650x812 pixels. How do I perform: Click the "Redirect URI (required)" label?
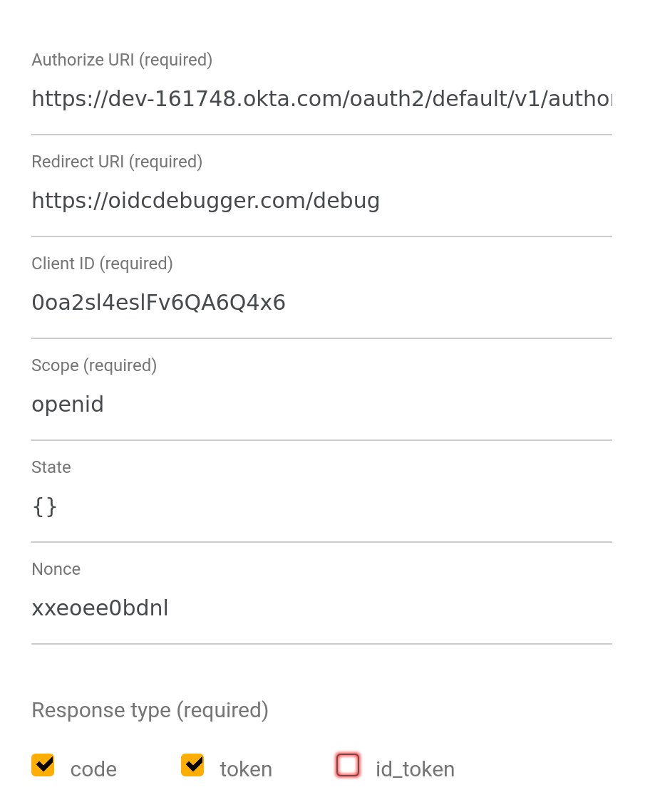tap(117, 162)
